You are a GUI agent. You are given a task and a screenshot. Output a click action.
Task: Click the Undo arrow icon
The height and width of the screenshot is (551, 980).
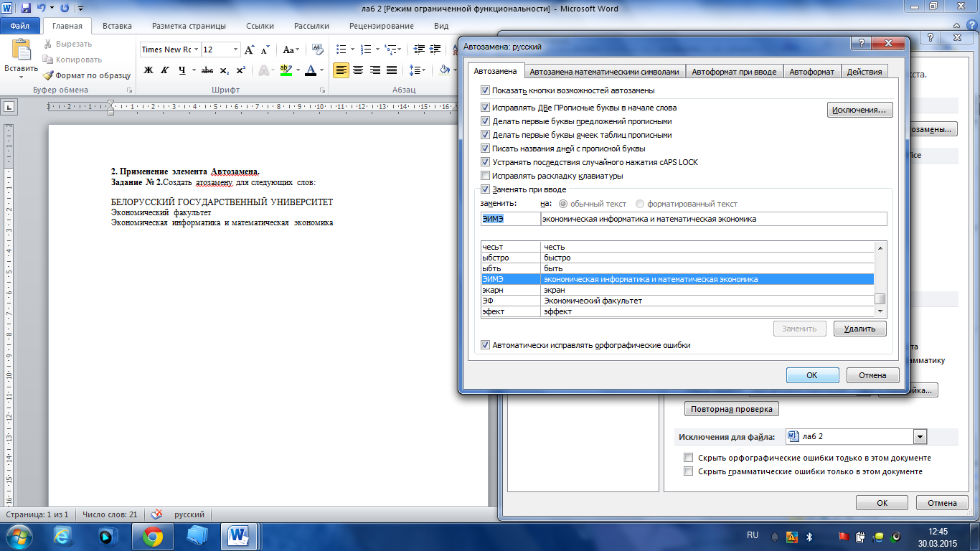click(42, 9)
